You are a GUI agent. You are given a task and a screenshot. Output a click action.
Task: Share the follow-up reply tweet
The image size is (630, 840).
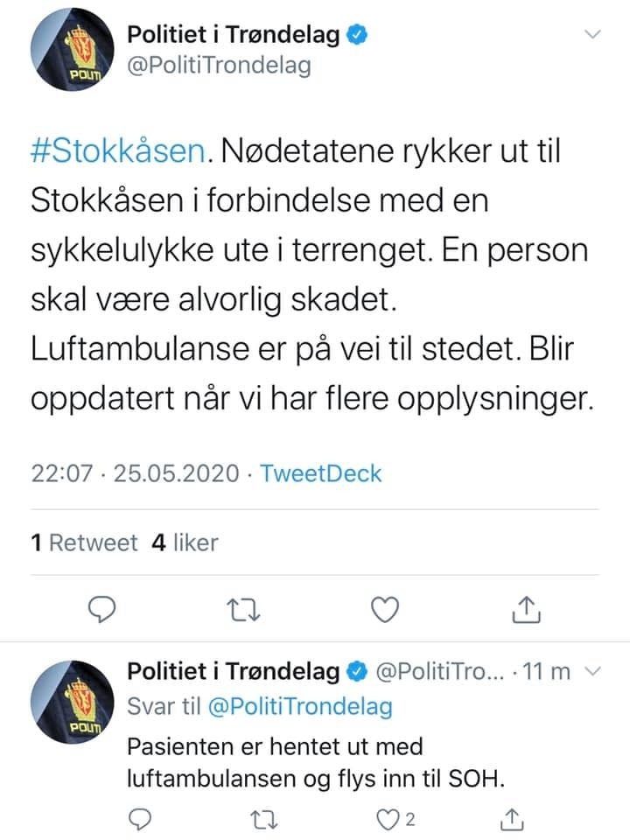pyautogui.click(x=512, y=819)
